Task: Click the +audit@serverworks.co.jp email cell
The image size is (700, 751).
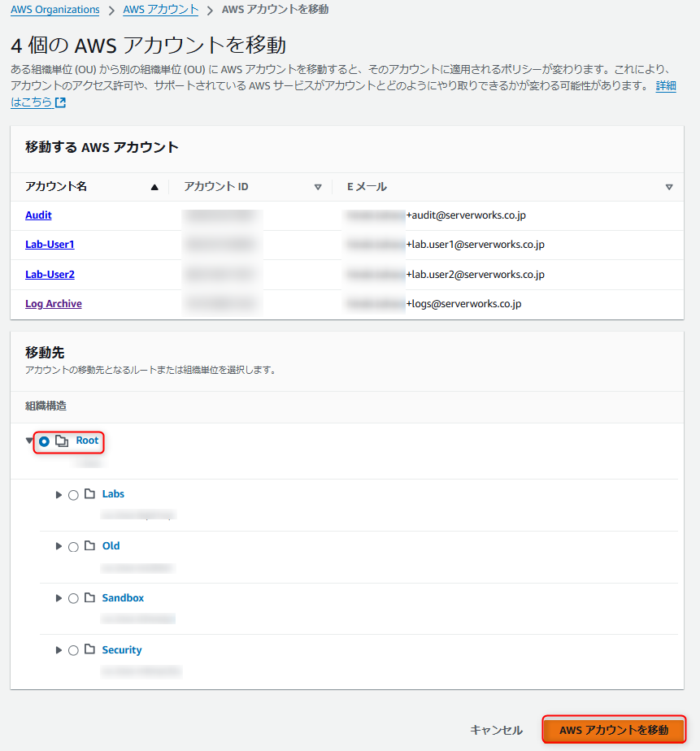Action: (x=466, y=215)
